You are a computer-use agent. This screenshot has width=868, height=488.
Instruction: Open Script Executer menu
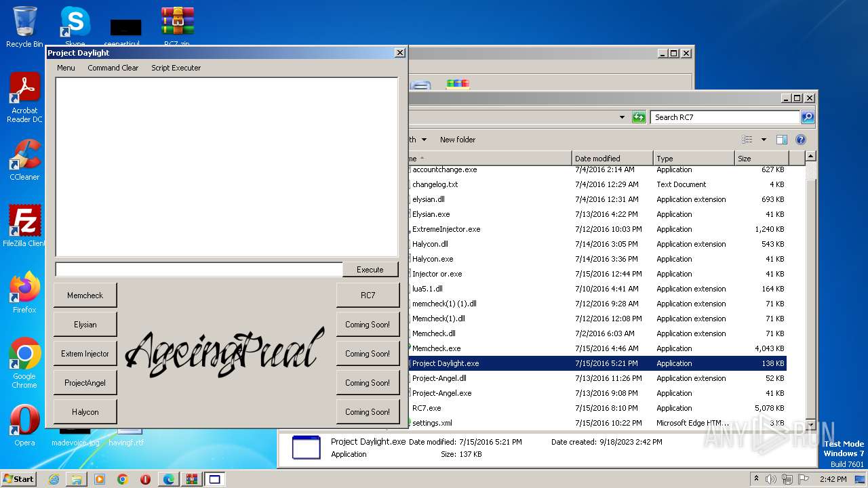pyautogui.click(x=176, y=68)
